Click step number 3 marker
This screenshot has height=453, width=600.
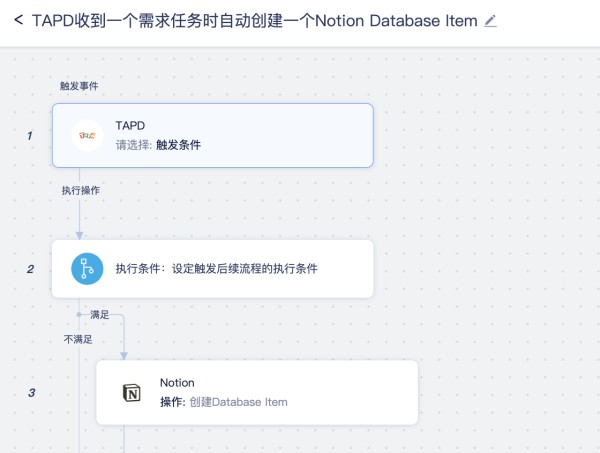pyautogui.click(x=31, y=393)
